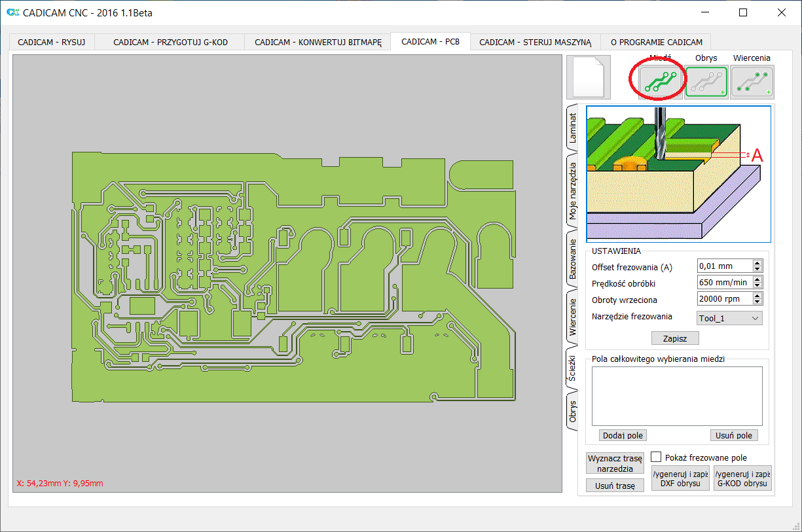This screenshot has width=802, height=532.
Task: Click the Obroty wrzeciona 20000 rpm field
Action: [725, 299]
